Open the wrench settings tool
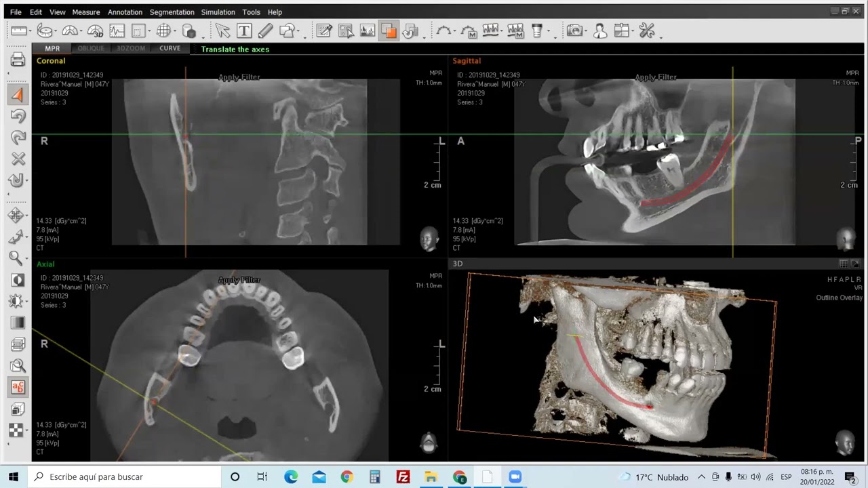868x488 pixels. 646,30
